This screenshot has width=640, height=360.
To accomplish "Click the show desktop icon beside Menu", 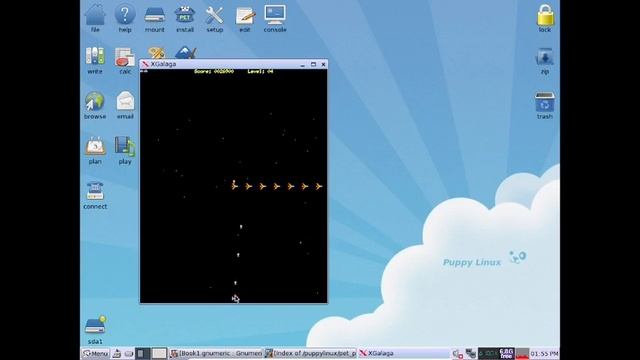I will pyautogui.click(x=117, y=353).
